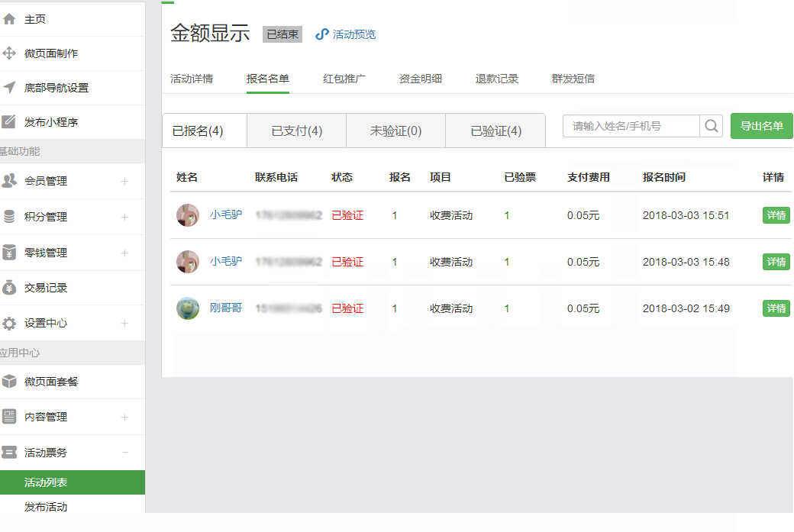Click the 底部导航设置 navigation arrow icon
This screenshot has height=532, width=794.
[9, 88]
